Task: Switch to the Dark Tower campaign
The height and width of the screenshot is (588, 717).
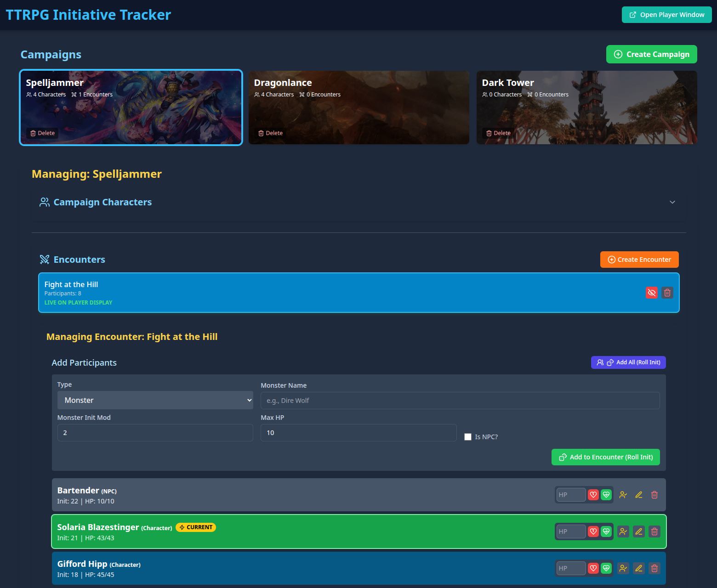Action: (586, 107)
